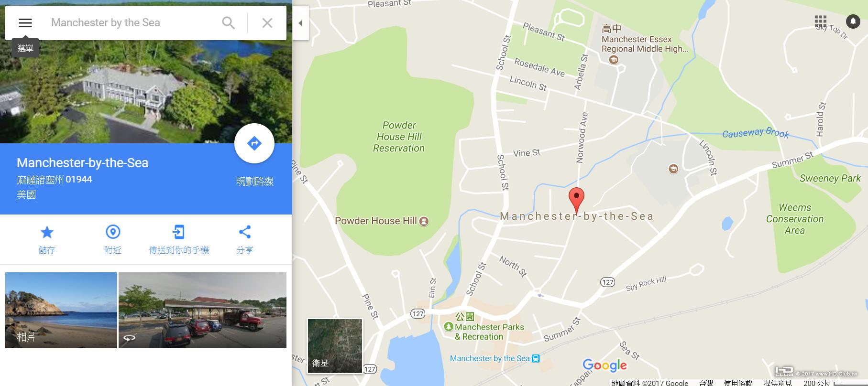
Task: Show nearby places with the pin icon
Action: tap(113, 232)
